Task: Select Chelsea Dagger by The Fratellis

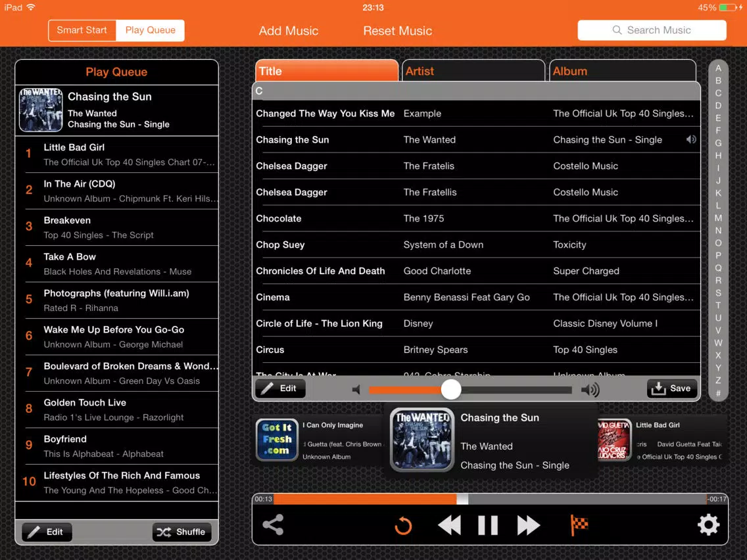Action: (476, 192)
